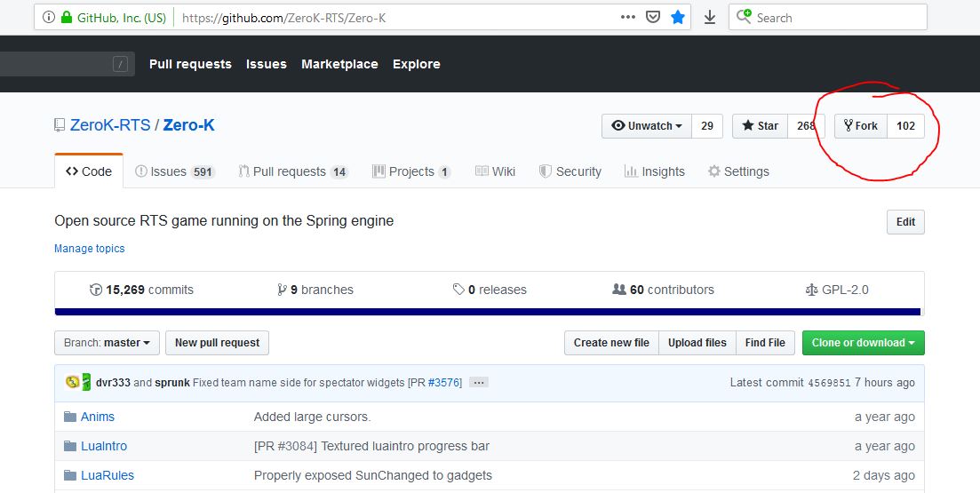Click the LuaIntro folder icon

coord(70,446)
